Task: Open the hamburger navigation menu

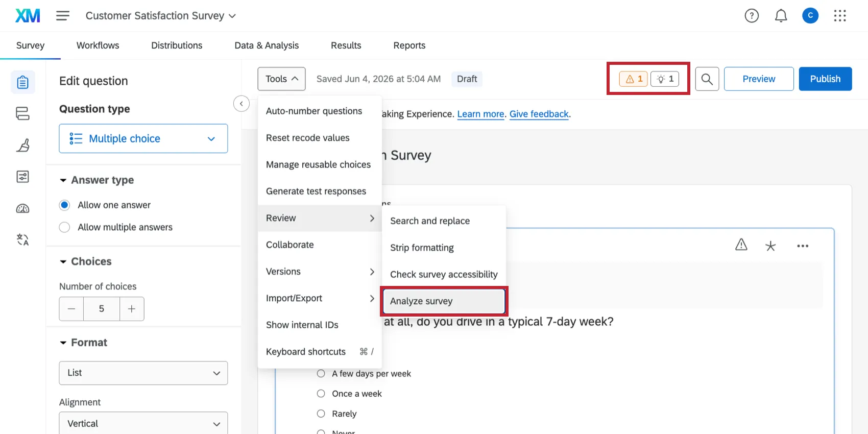Action: pos(63,16)
